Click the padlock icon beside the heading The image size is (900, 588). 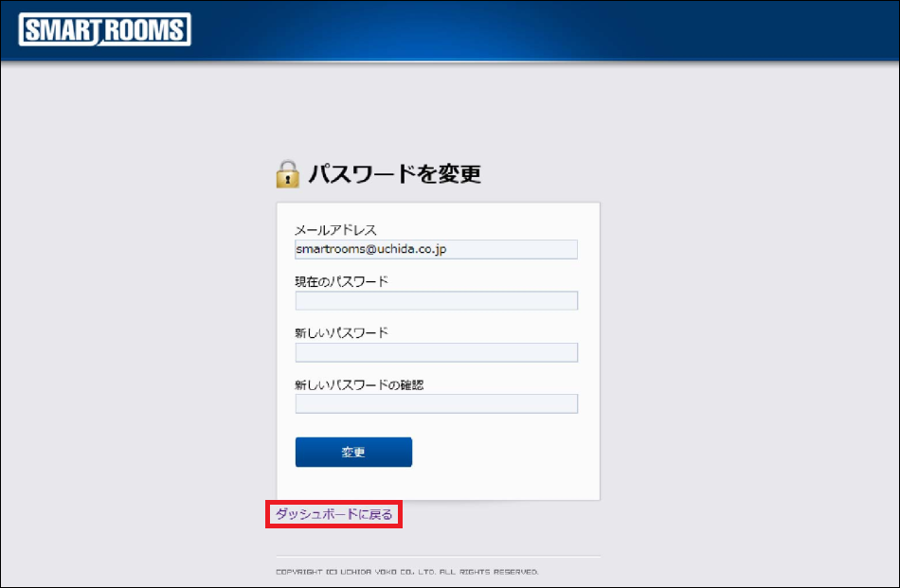[287, 173]
